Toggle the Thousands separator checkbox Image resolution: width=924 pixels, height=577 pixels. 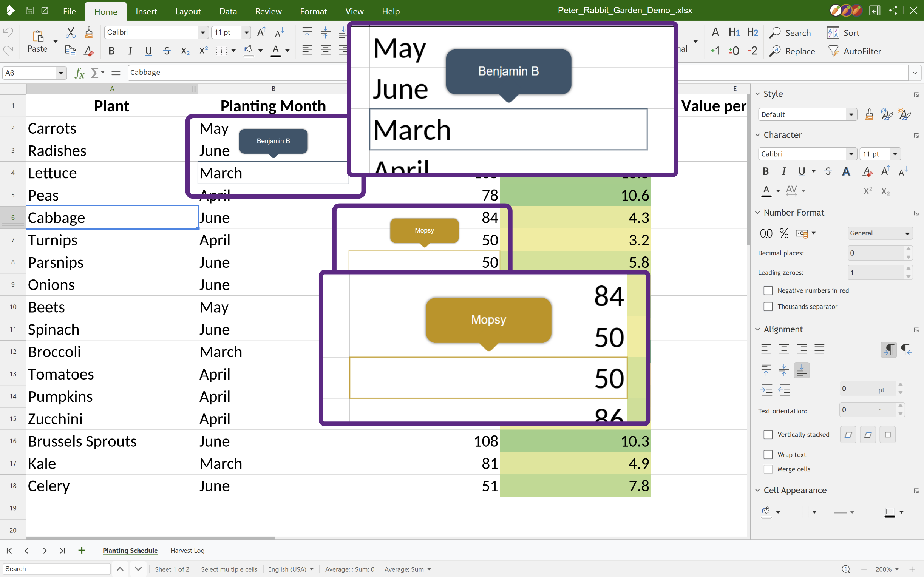point(768,307)
